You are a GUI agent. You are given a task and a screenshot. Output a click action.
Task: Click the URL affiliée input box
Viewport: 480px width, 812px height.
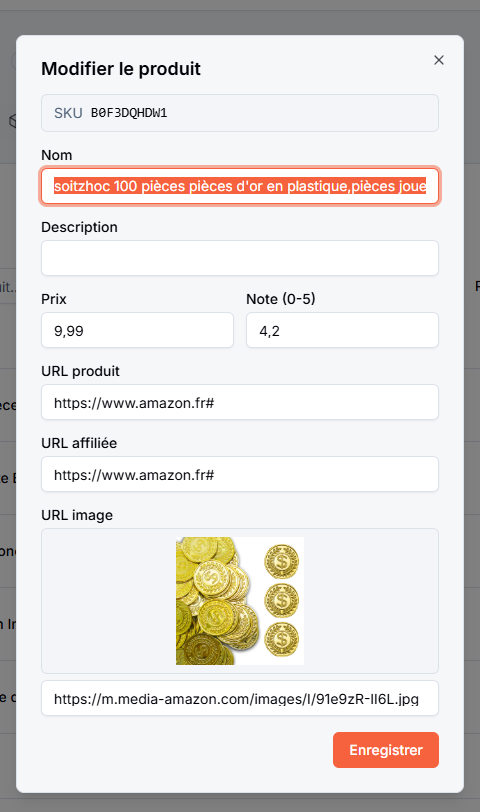coord(240,474)
